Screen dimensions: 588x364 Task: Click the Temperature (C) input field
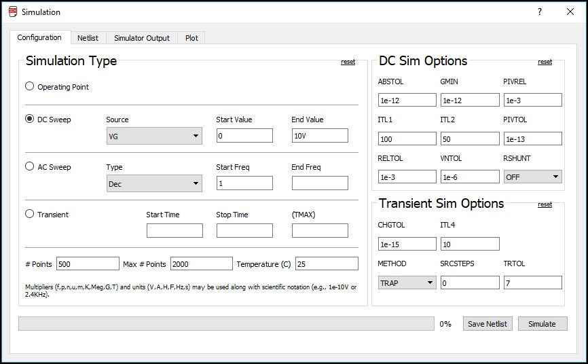pos(326,263)
